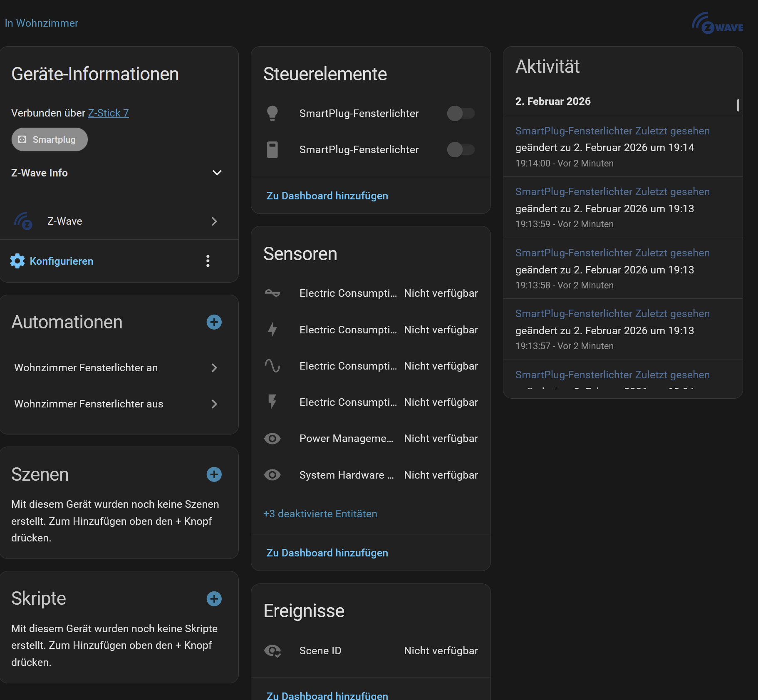Viewport: 758px width, 700px height.
Task: Open the three-dot menu beside Konfigurieren
Action: tap(208, 261)
